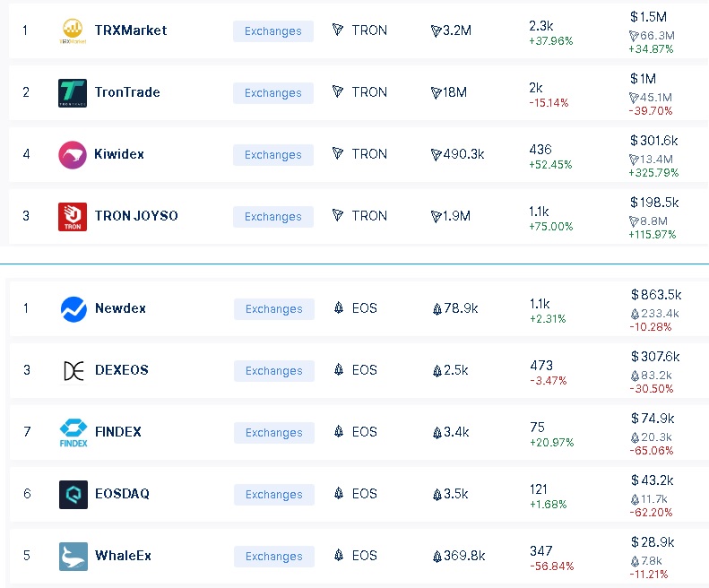Open the TRON JOYSO name link
The width and height of the screenshot is (709, 588).
click(x=136, y=216)
